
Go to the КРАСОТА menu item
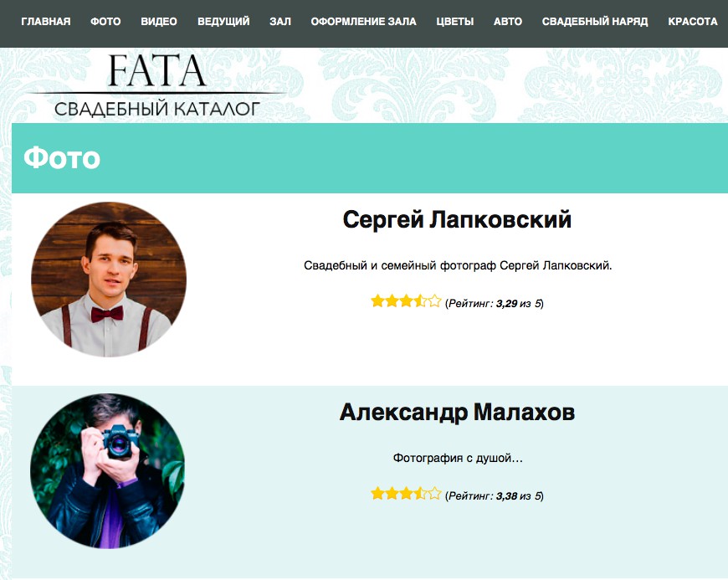coord(693,22)
